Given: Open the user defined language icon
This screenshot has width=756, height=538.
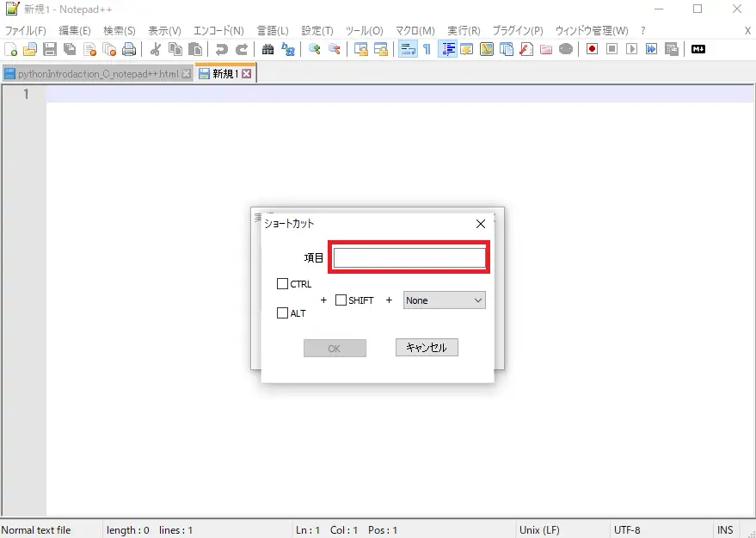Looking at the screenshot, I should click(x=467, y=49).
